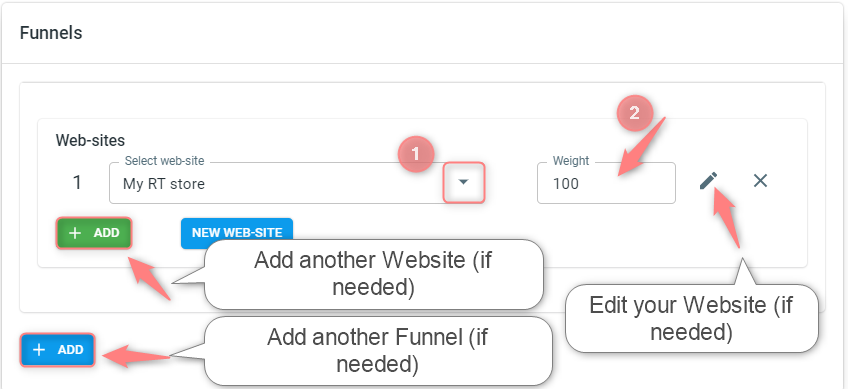Click the red circle marker numbered 2
Screen dimensions: 848x389
(635, 113)
